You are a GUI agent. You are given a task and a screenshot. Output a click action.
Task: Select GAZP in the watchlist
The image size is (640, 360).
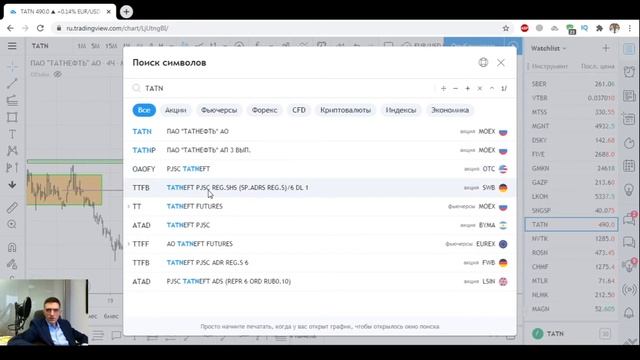[571, 182]
